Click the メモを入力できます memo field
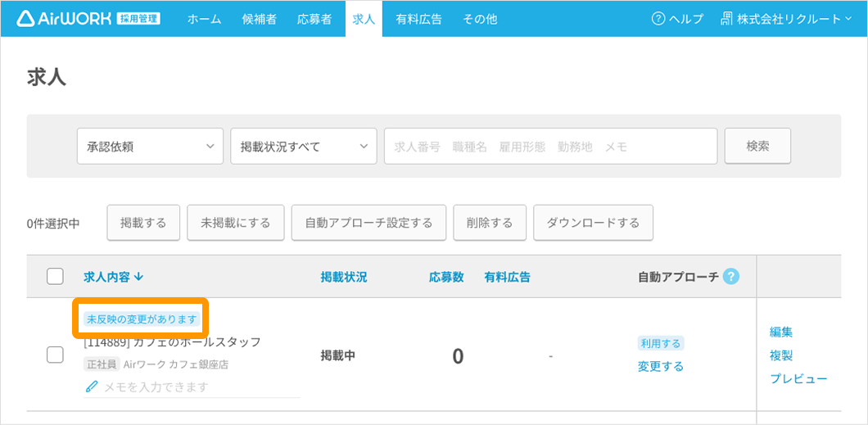868x425 pixels. [x=192, y=387]
